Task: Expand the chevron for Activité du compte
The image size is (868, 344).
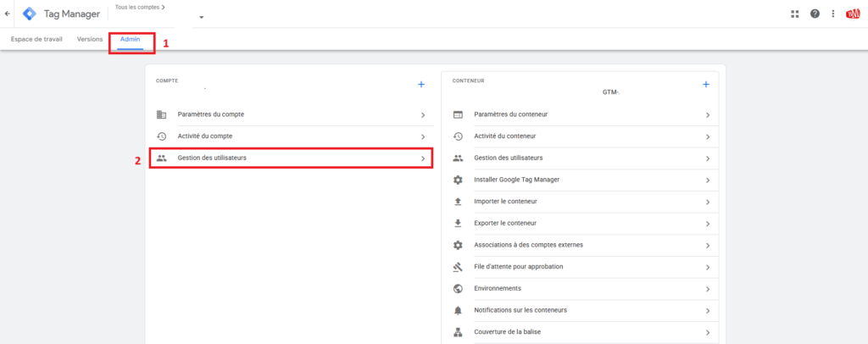Action: 423,136
